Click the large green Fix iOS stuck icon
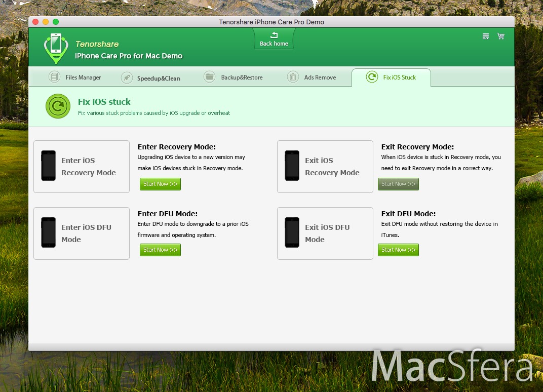The image size is (543, 392). 58,106
